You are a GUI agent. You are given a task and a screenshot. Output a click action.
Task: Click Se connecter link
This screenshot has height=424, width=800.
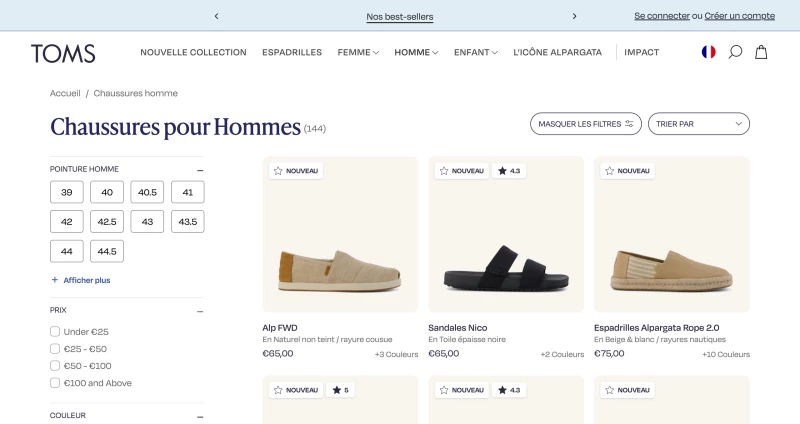(662, 16)
